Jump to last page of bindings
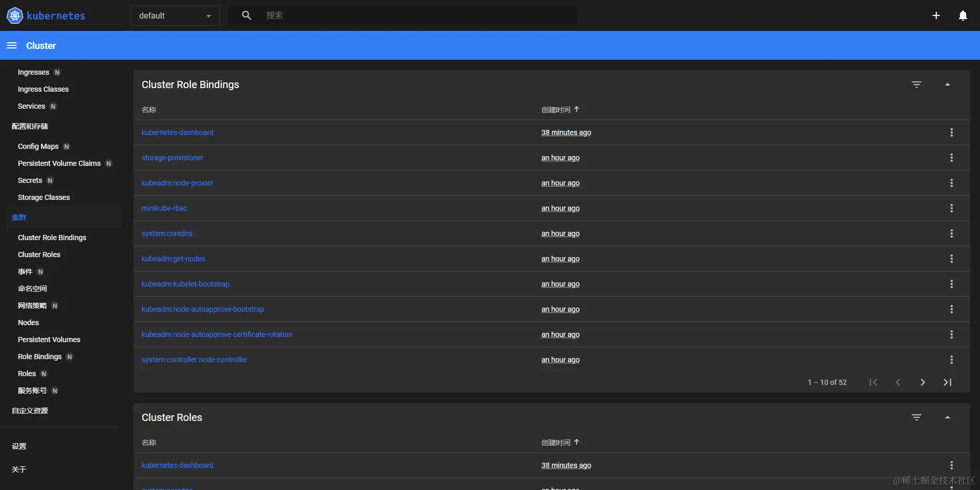Viewport: 980px width, 490px height. click(948, 382)
